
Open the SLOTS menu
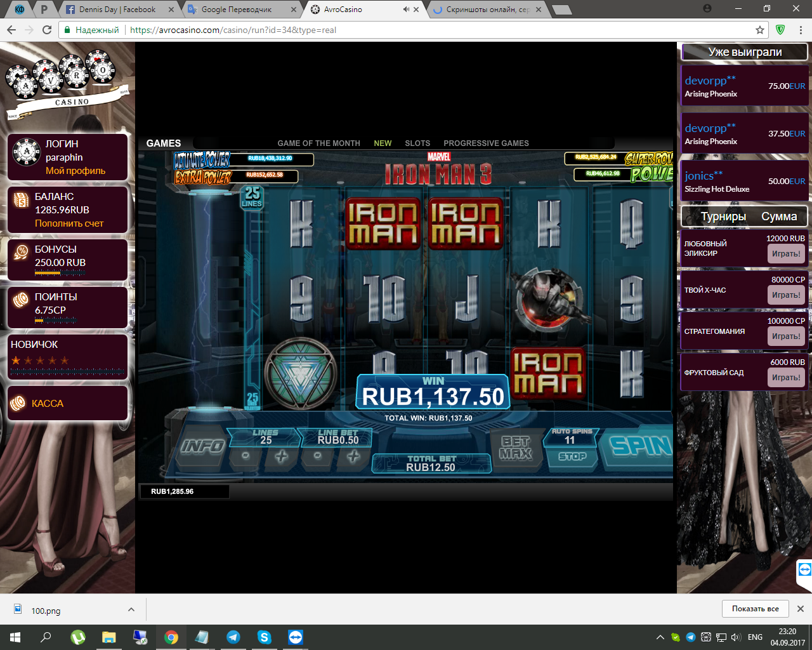pos(417,143)
